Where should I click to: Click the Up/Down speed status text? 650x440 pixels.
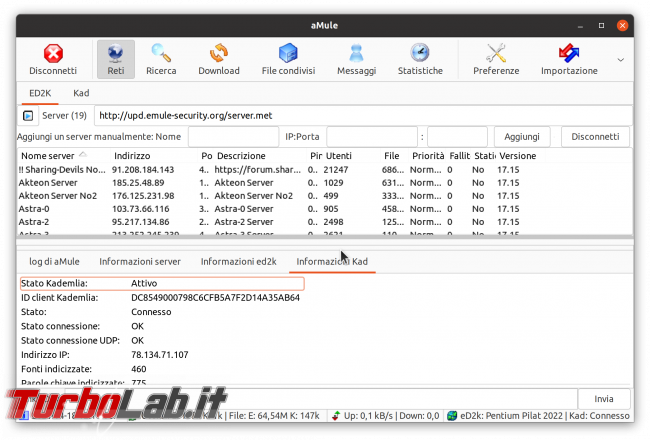point(391,416)
